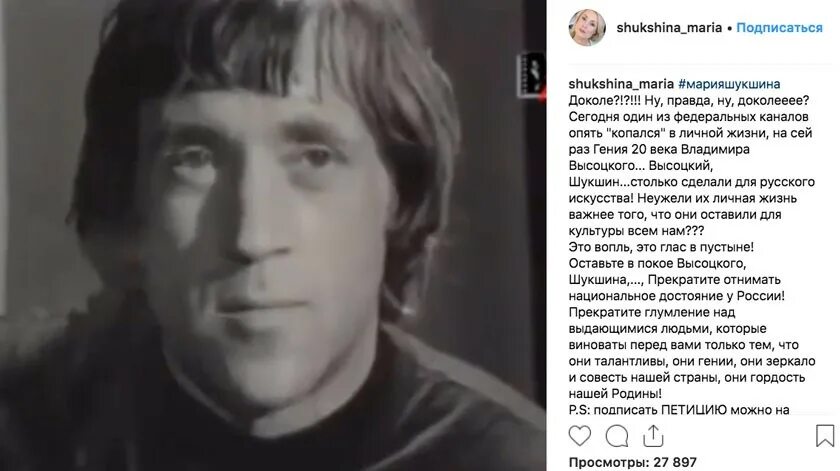Click the word ПЕТИЦИЮ in the caption
The height and width of the screenshot is (471, 840).
694,410
